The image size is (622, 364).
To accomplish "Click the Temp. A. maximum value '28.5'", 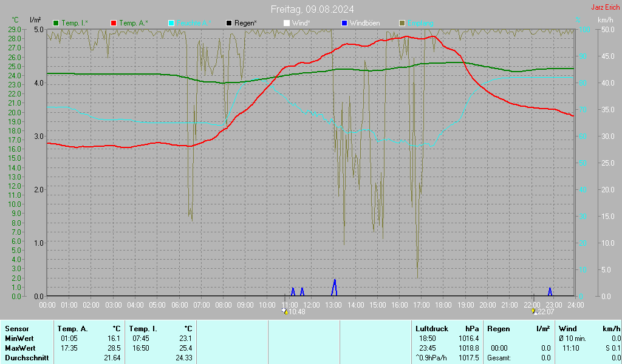I will pyautogui.click(x=114, y=348).
